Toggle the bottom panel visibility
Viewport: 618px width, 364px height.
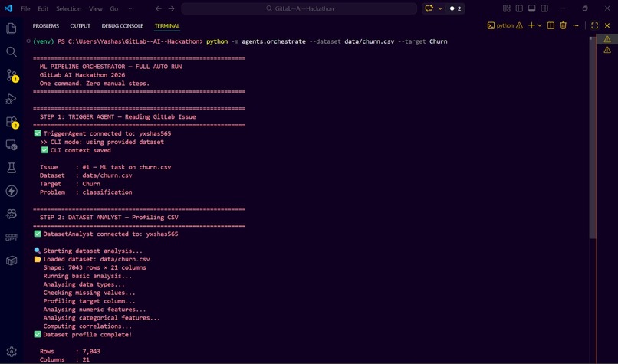coord(531,8)
